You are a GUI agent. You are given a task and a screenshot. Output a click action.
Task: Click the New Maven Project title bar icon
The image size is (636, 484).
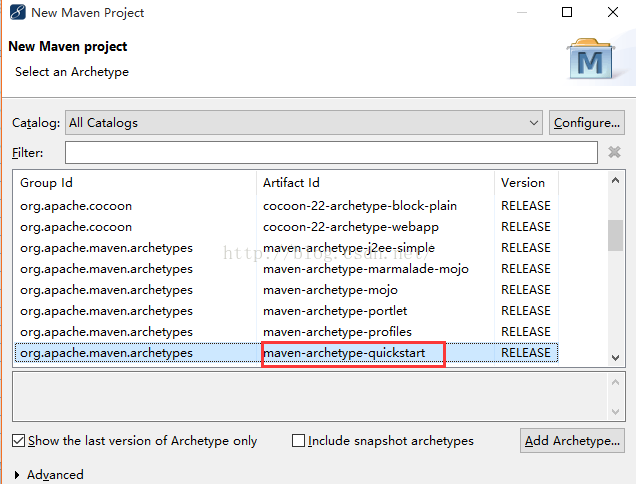[x=18, y=12]
